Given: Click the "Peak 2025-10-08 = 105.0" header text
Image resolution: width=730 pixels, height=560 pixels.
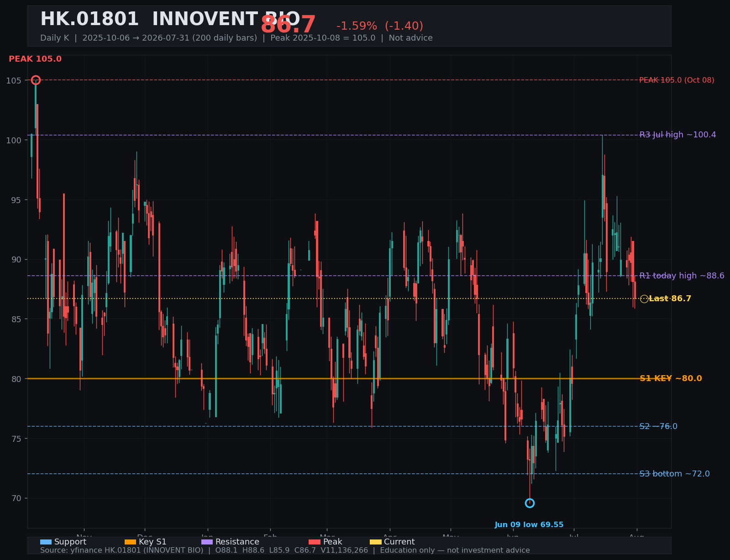Looking at the screenshot, I should tap(323, 38).
